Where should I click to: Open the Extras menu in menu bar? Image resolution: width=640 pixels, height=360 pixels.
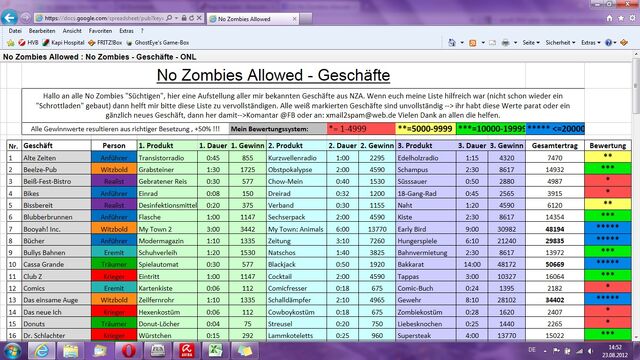click(126, 31)
